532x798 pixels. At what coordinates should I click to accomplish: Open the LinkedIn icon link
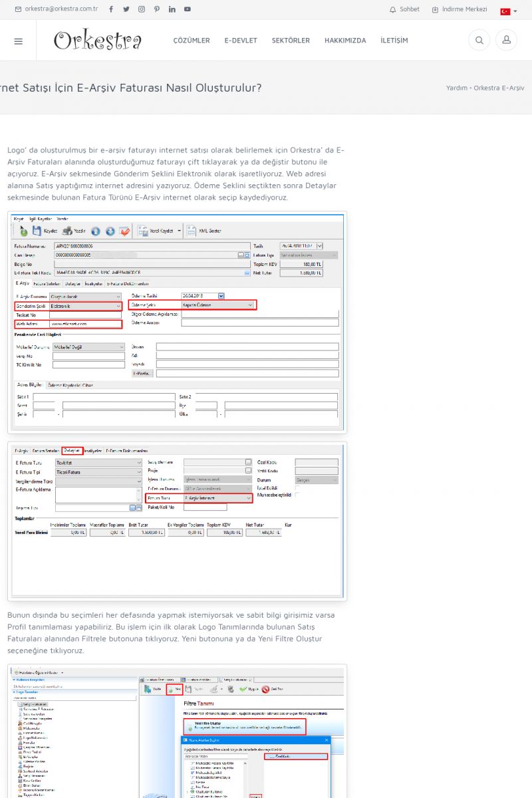172,9
